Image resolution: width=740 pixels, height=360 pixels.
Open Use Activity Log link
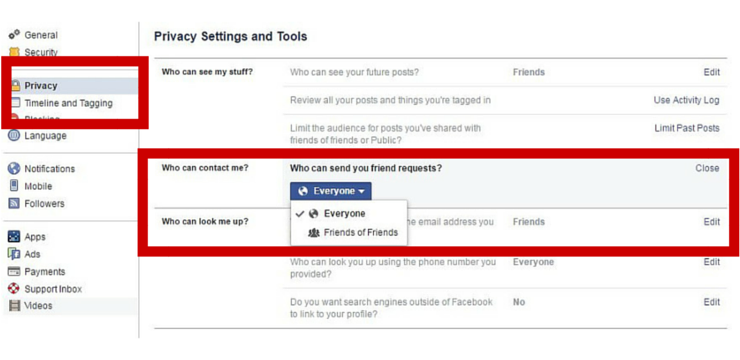pyautogui.click(x=686, y=100)
